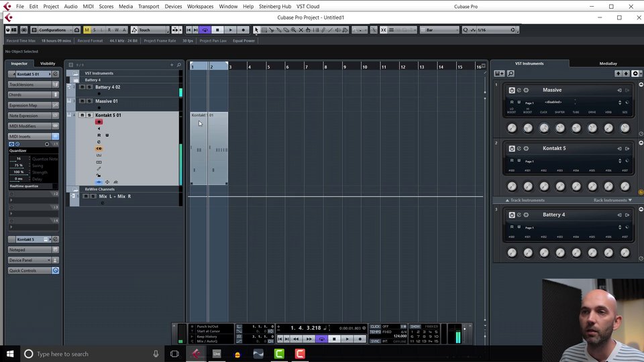Open the TrackVersions inspector section
Viewport: 644px width, 362px height.
(30, 84)
